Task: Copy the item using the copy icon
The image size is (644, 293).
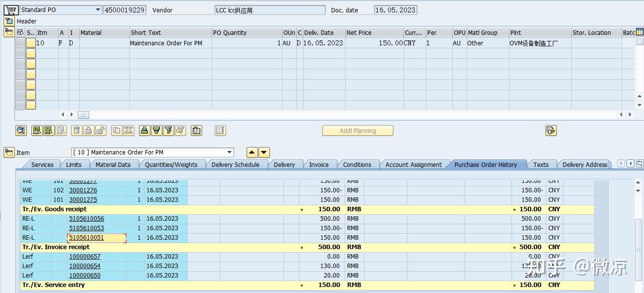Action: tap(117, 130)
